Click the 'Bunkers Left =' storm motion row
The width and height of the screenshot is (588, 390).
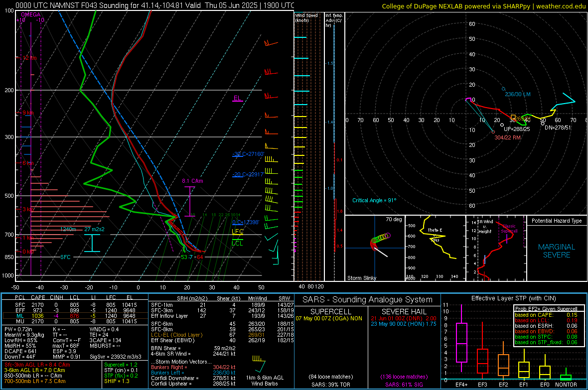click(x=193, y=373)
